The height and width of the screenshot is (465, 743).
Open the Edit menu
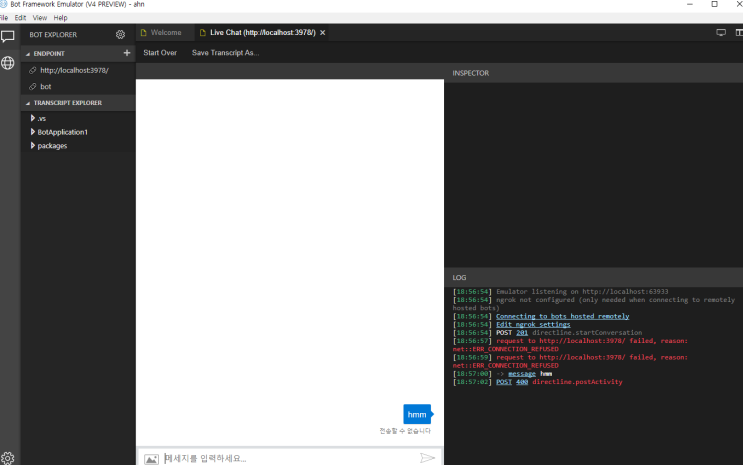[20, 18]
